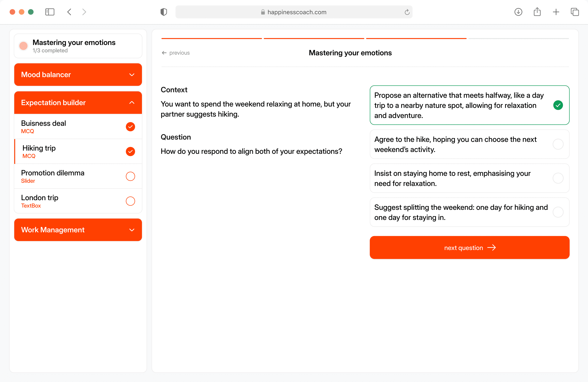Click the fourth progress bar segment
The image size is (588, 382).
pyautogui.click(x=518, y=38)
